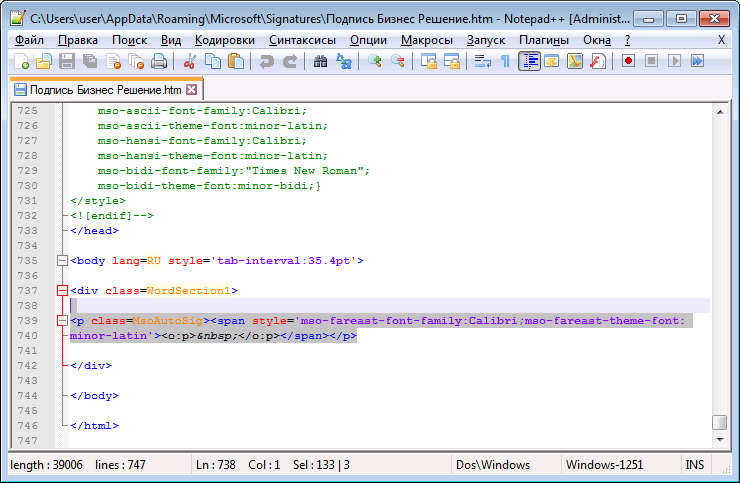Close the Подпись Бизнес Решение.htm tab
The width and height of the screenshot is (740, 483).
click(192, 90)
